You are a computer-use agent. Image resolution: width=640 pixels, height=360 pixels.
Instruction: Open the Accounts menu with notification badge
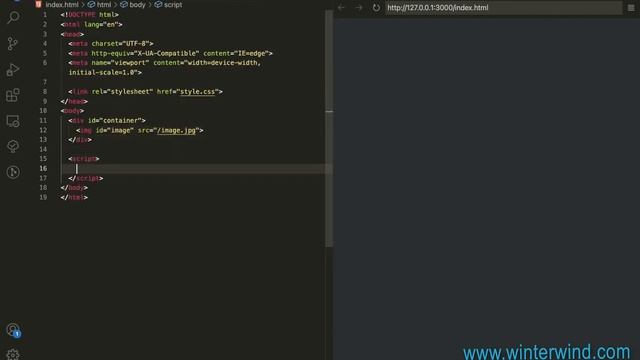point(13,330)
